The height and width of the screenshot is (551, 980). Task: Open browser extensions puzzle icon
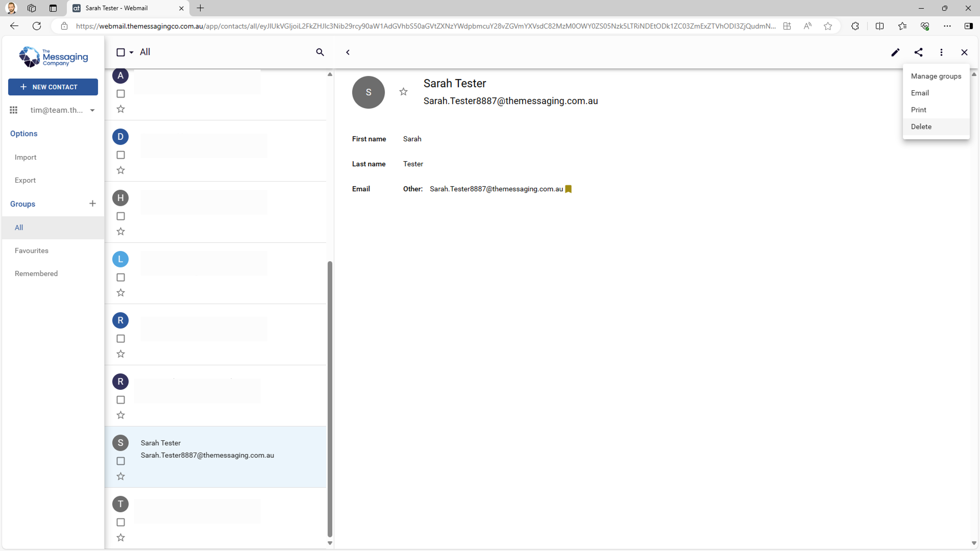click(x=855, y=26)
